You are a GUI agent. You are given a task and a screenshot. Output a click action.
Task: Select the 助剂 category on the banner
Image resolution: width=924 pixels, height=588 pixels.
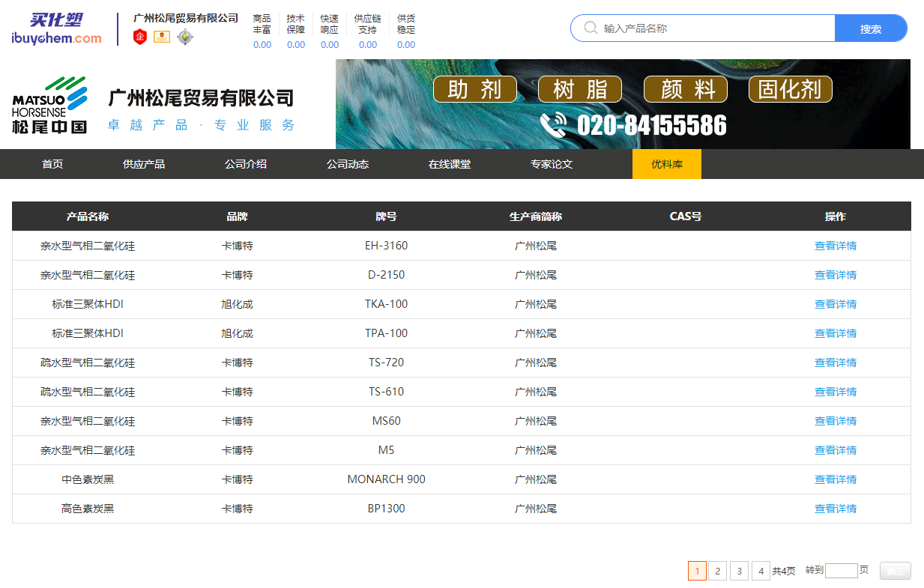tap(475, 90)
